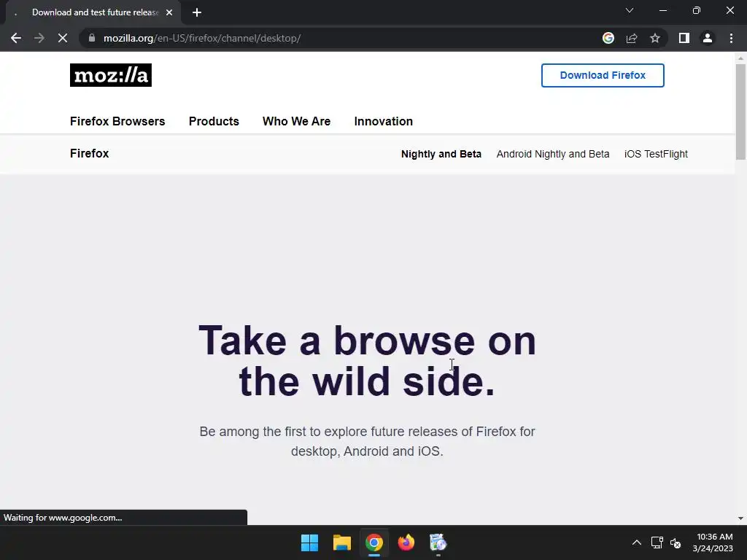Image resolution: width=747 pixels, height=560 pixels.
Task: Click the Download Firefox button
Action: click(x=603, y=75)
